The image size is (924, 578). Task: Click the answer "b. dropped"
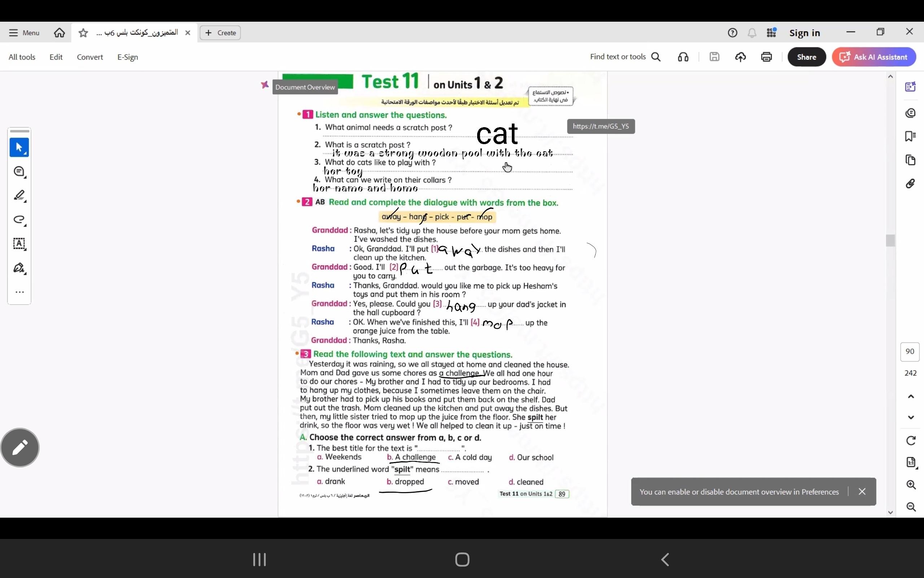click(405, 482)
